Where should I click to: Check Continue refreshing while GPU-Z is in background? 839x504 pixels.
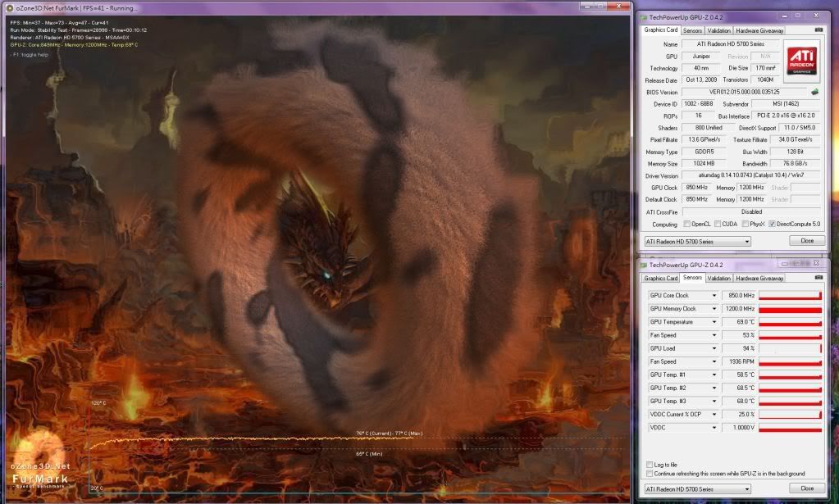[x=650, y=474]
